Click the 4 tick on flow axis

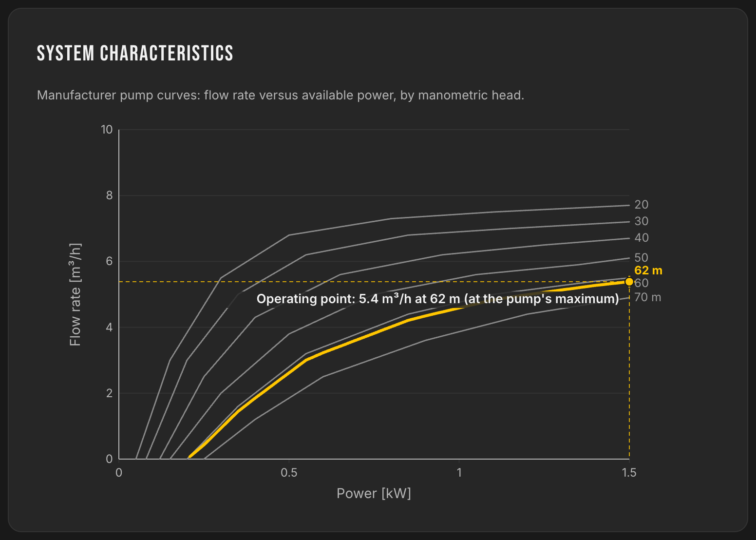[x=109, y=328]
